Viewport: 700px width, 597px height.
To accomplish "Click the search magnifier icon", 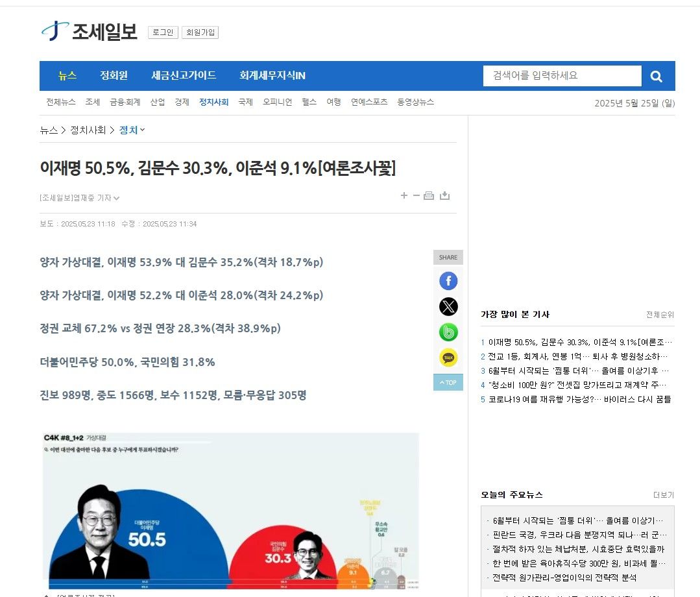I will coord(656,77).
